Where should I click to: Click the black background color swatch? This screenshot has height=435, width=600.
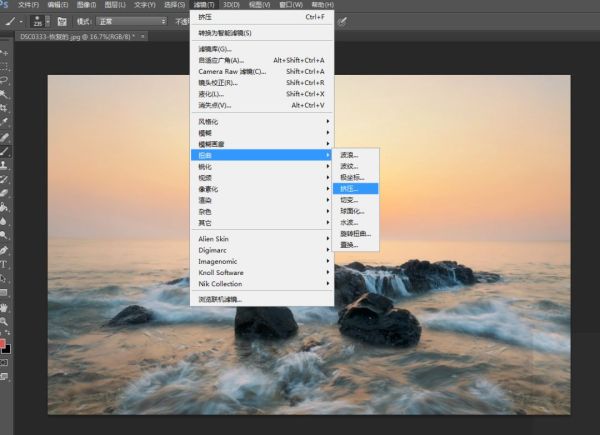click(x=7, y=349)
